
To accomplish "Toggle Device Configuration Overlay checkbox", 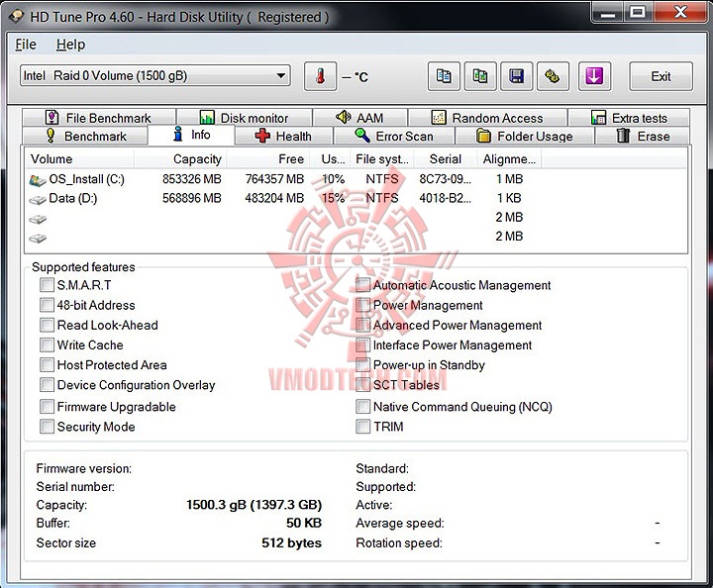I will (x=47, y=385).
